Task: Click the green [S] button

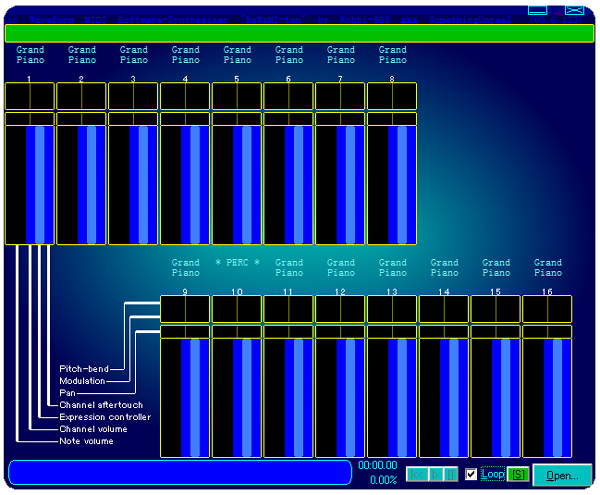Action: (x=518, y=474)
